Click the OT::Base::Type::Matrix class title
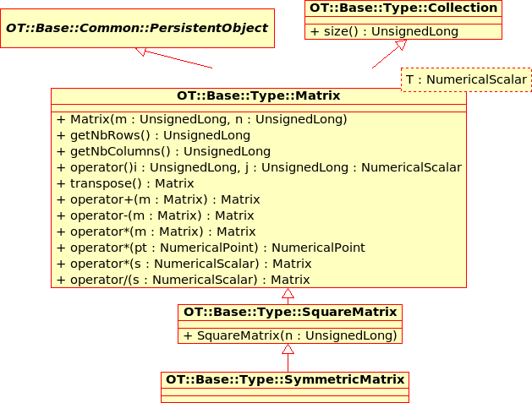This screenshot has height=403, width=532. [x=258, y=96]
